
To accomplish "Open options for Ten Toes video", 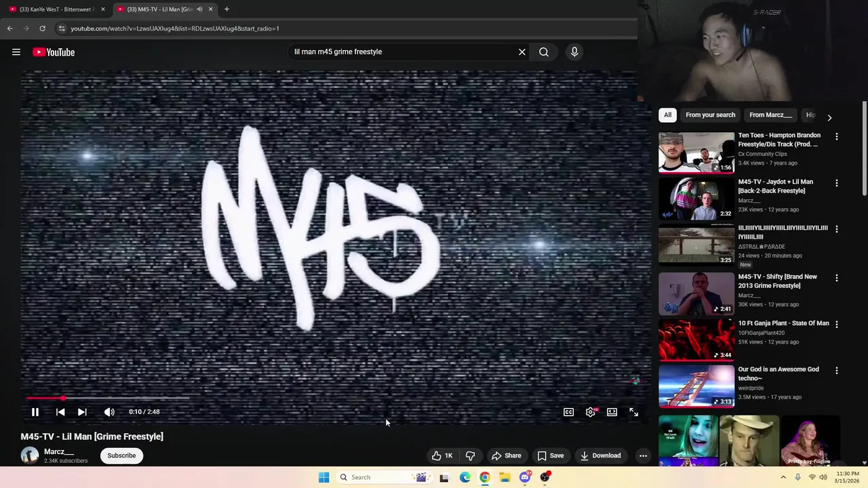I will [x=837, y=136].
